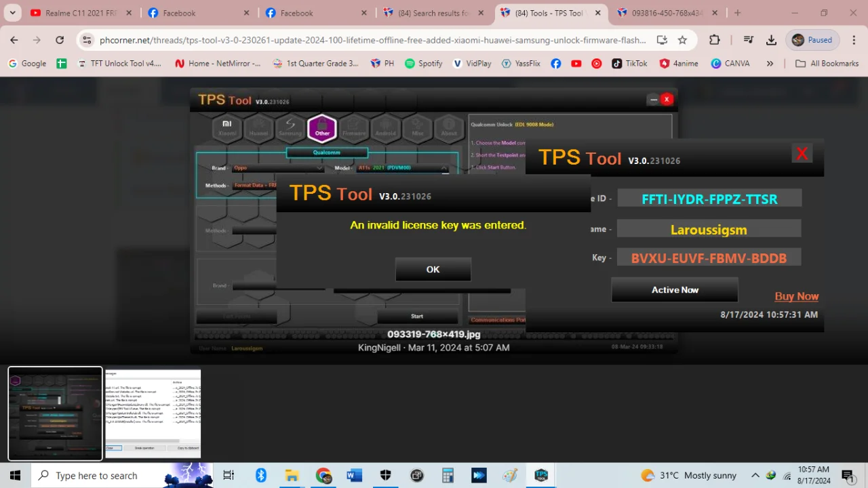Show more bookmarks with the overflow chevron

pyautogui.click(x=770, y=63)
